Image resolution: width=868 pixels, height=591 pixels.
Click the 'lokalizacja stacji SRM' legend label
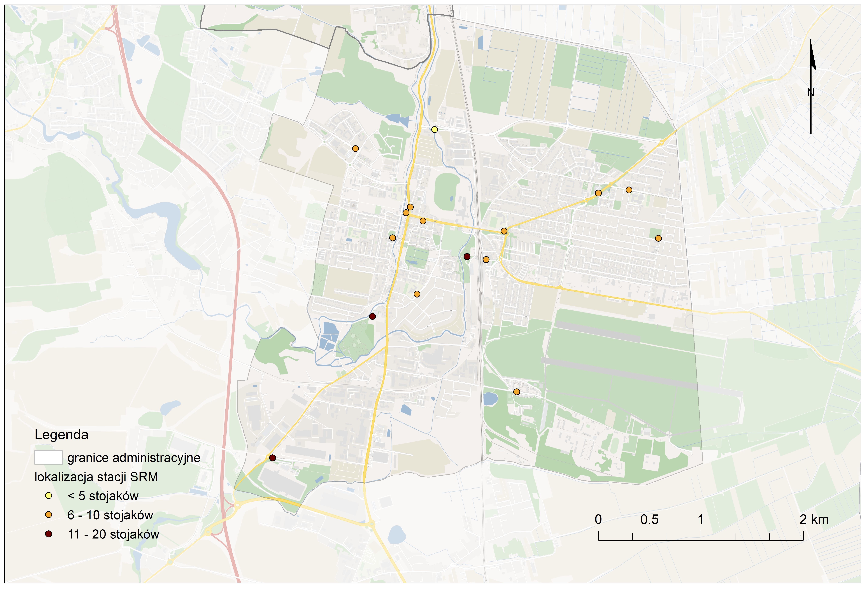tap(96, 477)
